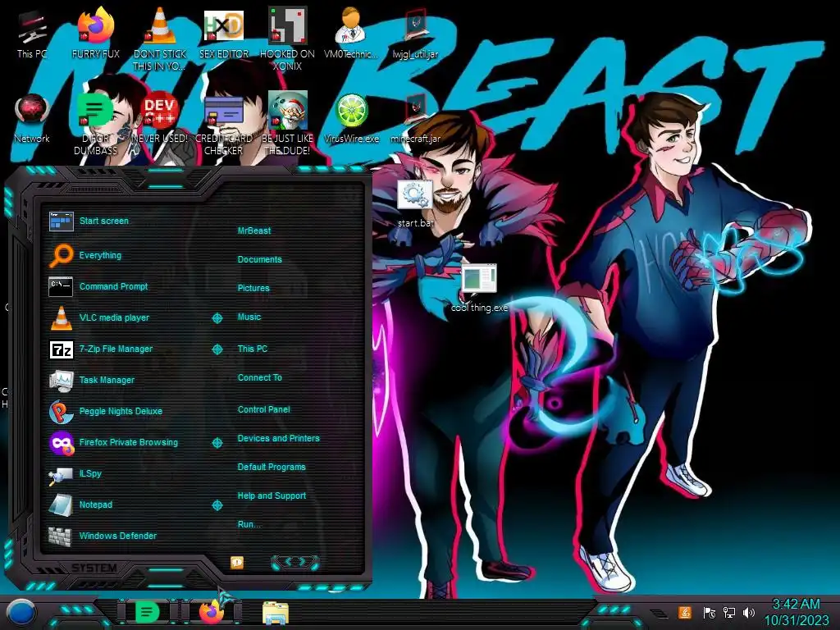Select minecraft.jar file on desktop
Viewport: 840px width, 630px height.
click(x=415, y=118)
